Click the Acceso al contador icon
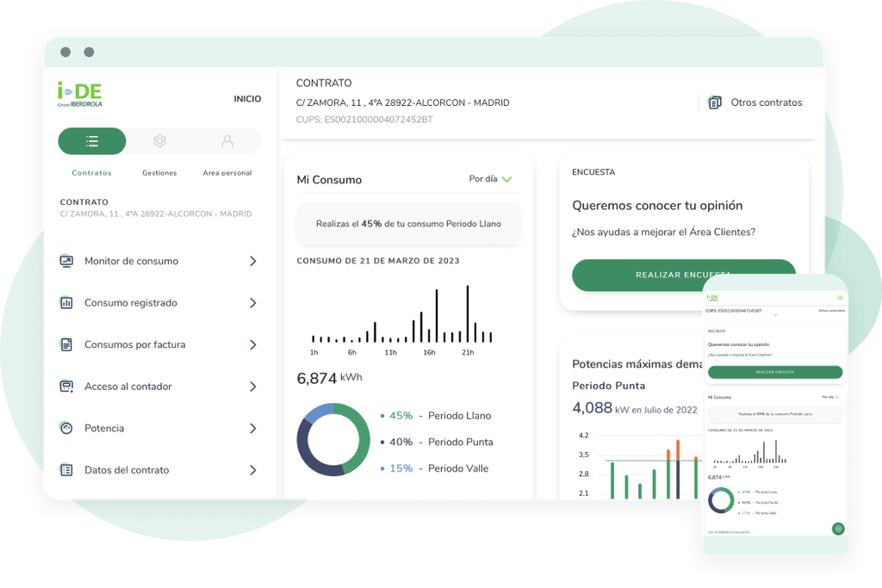Viewport: 882px width, 588px height. (x=66, y=387)
